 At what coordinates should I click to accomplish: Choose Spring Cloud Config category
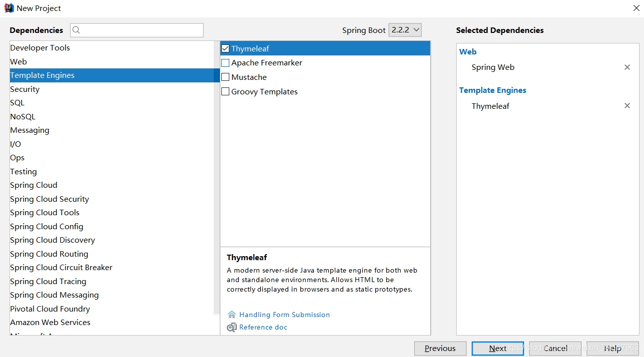(112, 227)
